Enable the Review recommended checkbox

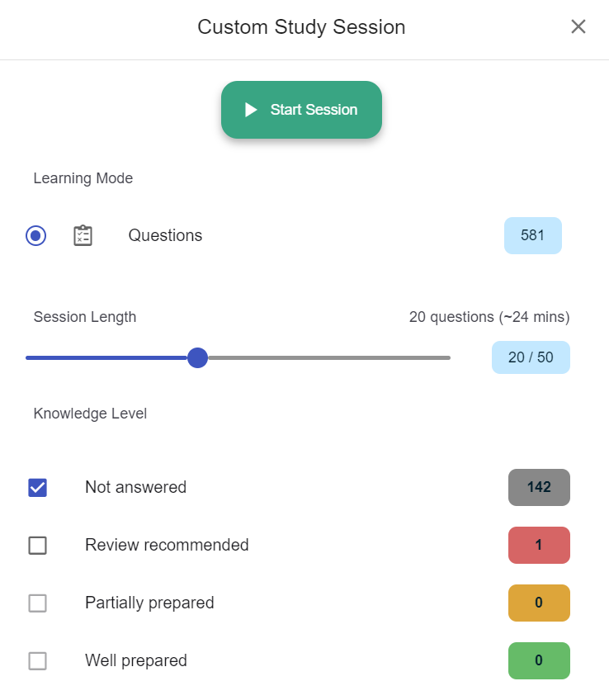(38, 545)
